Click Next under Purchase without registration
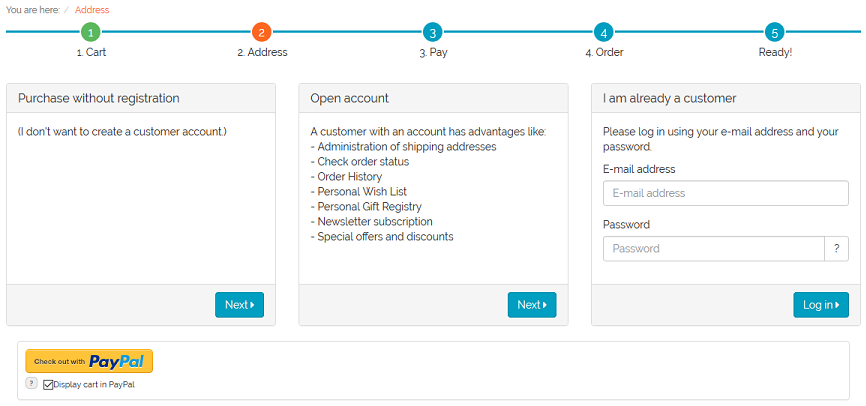Viewport: 866px width, 406px height. coord(239,305)
